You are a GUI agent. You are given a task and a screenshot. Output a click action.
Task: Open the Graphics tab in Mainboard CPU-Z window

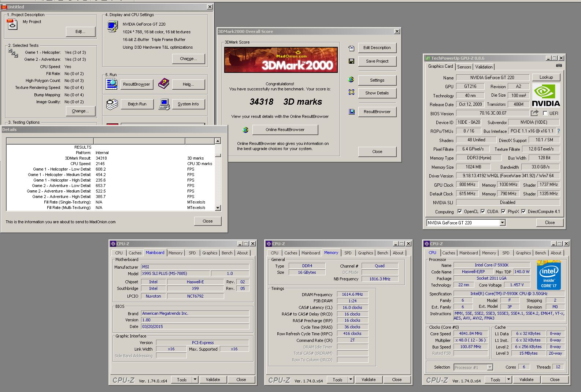click(x=210, y=253)
